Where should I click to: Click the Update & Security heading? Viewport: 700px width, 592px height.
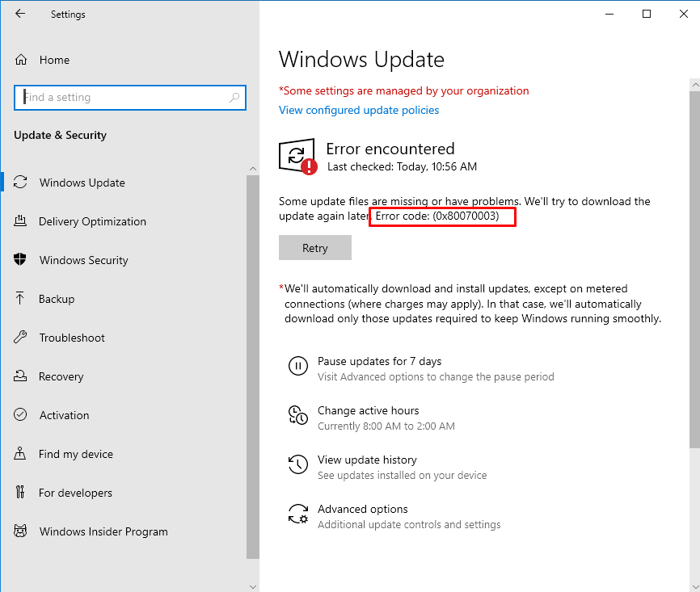[x=61, y=135]
